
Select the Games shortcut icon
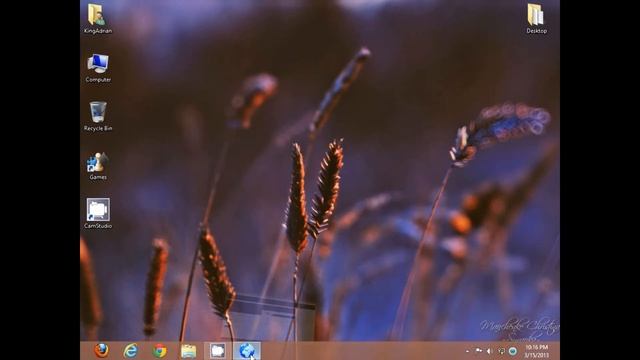98,165
